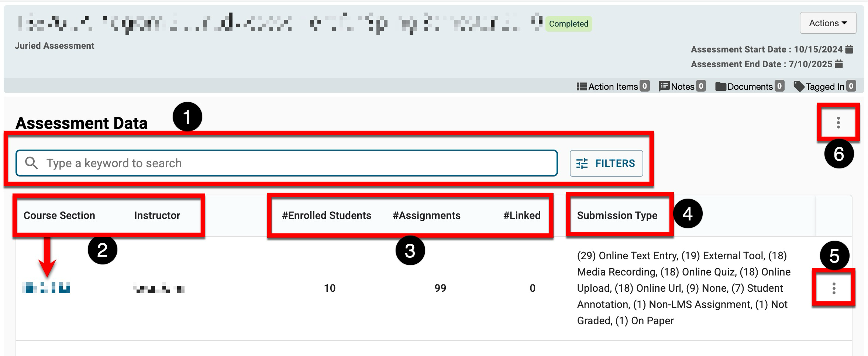Viewport: 868px width, 356px height.
Task: Click the #Linked column header
Action: click(x=521, y=215)
